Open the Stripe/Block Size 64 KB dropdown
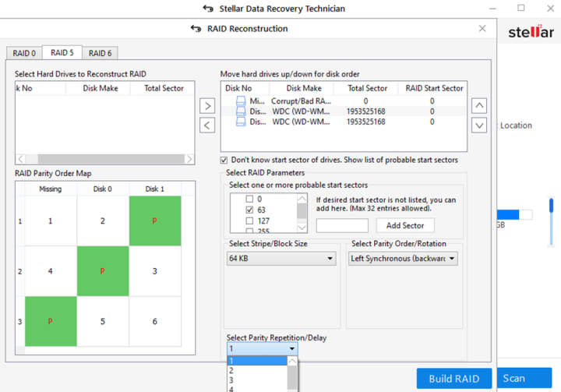The height and width of the screenshot is (392, 561). (281, 259)
